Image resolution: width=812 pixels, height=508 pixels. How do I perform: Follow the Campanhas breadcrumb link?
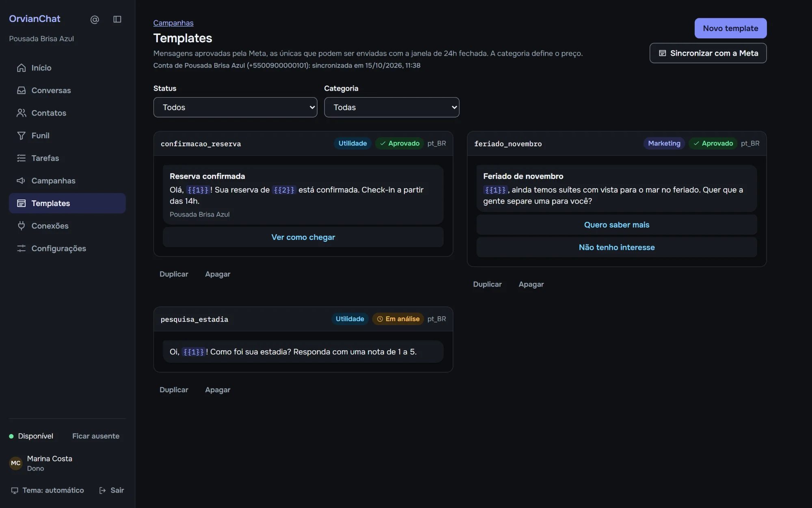tap(173, 23)
